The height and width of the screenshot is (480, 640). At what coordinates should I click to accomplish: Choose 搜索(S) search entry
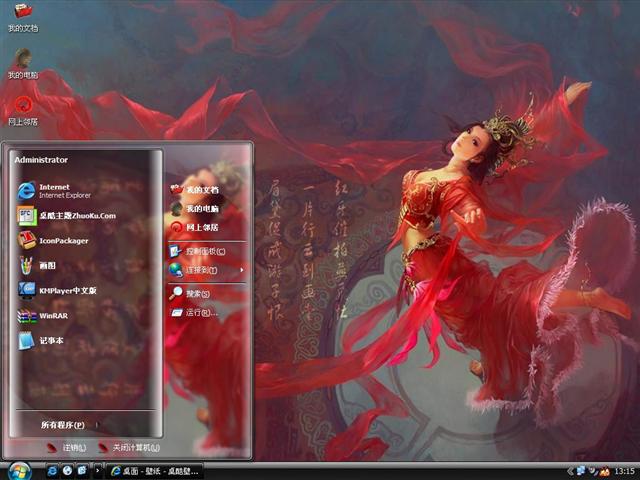click(190, 293)
